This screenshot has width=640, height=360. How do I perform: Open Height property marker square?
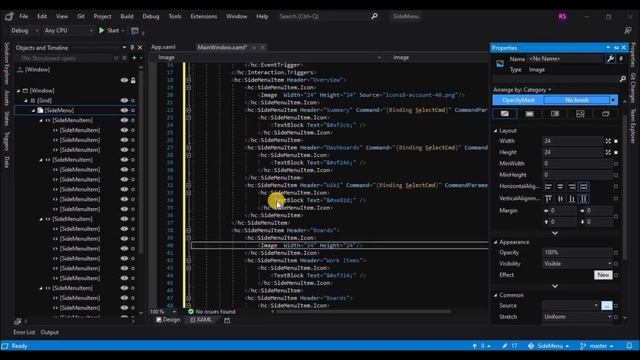(616, 152)
